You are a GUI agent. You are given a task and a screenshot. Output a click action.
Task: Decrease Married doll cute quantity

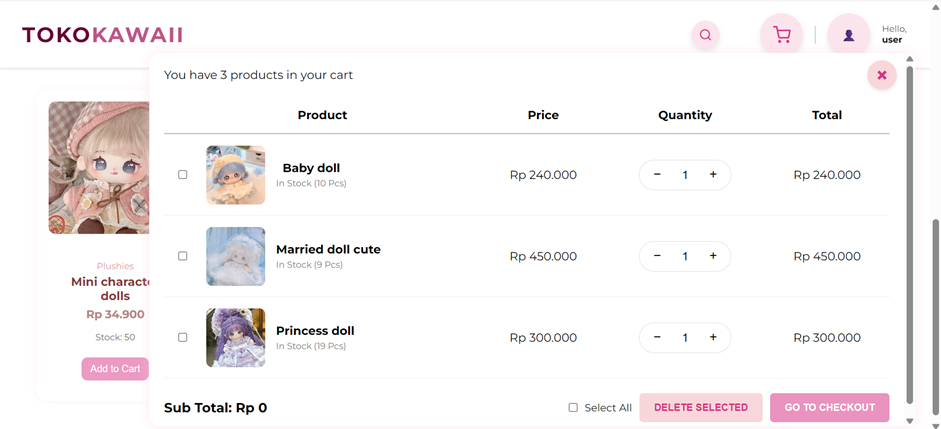point(657,256)
